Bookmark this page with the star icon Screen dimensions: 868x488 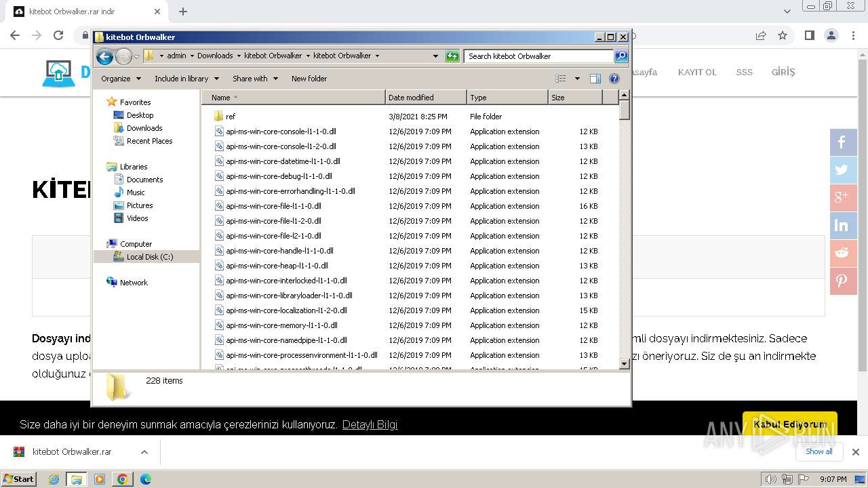point(783,35)
